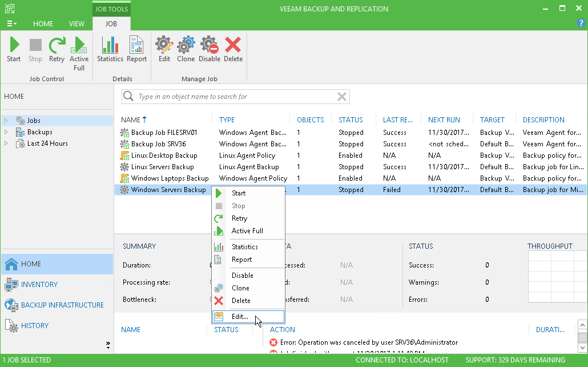588x367 pixels.
Task: Choose Statistics in context menu
Action: [248, 247]
